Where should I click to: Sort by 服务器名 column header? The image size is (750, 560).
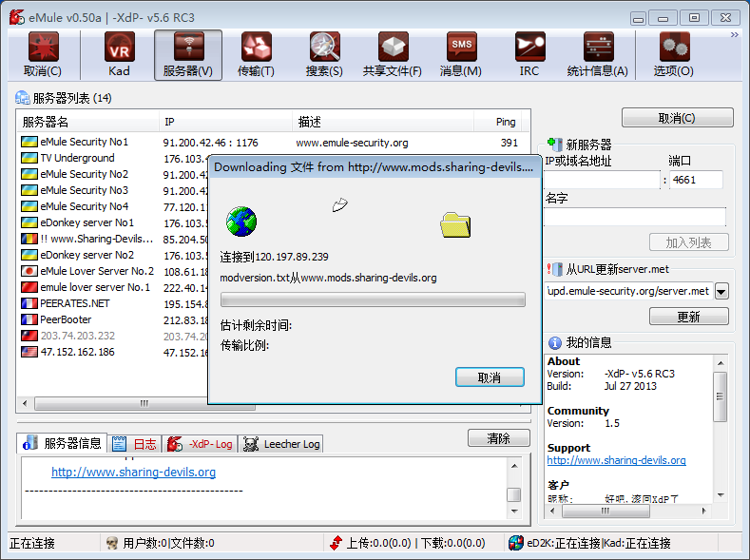(x=88, y=122)
